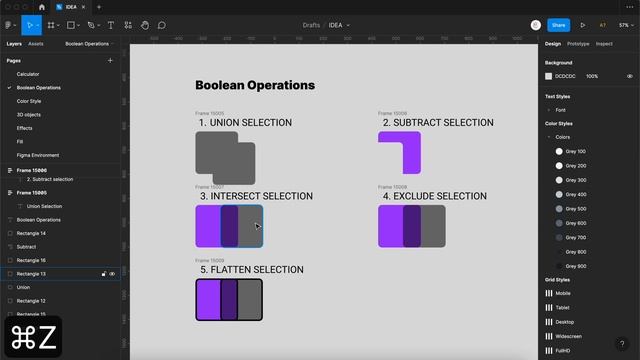Click the Drafts breadcrumb link
Viewport: 640px width, 360px height.
pos(311,25)
